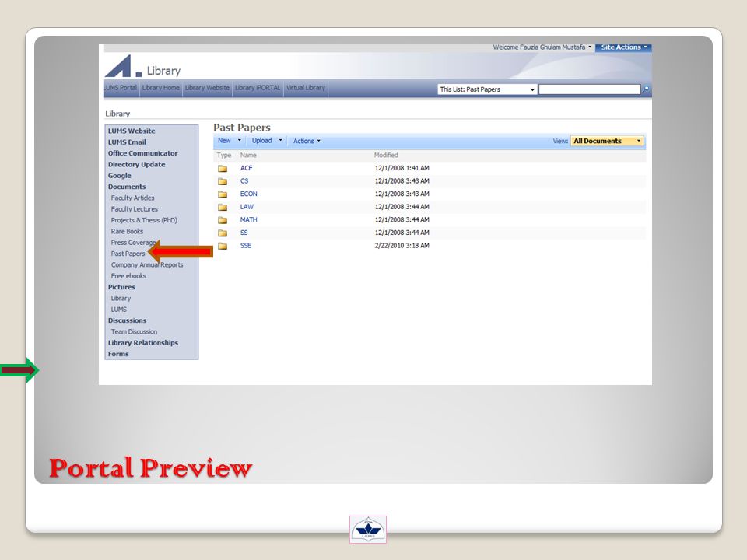
Task: Open the search scope 'This List: Past Papers' dropdown
Action: [x=487, y=89]
